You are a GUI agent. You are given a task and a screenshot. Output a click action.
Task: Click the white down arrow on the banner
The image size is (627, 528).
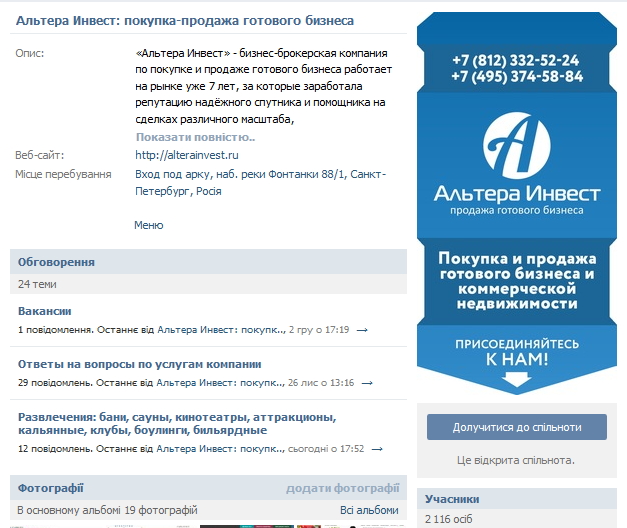pyautogui.click(x=517, y=379)
